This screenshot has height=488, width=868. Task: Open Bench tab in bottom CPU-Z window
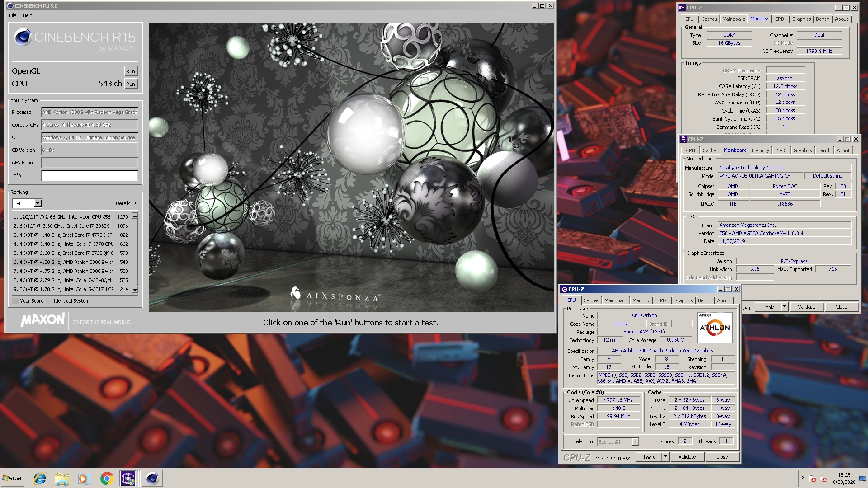[704, 300]
